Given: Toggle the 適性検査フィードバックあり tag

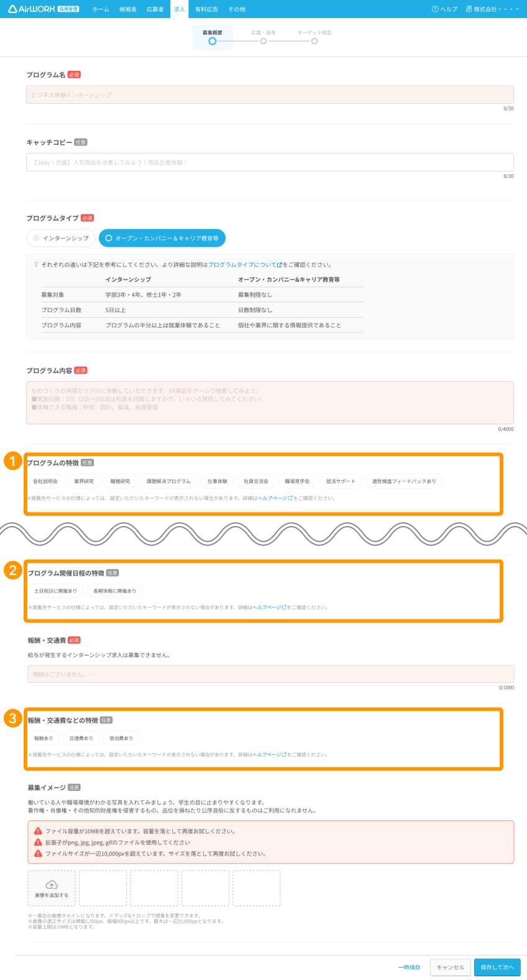Looking at the screenshot, I should click(404, 481).
